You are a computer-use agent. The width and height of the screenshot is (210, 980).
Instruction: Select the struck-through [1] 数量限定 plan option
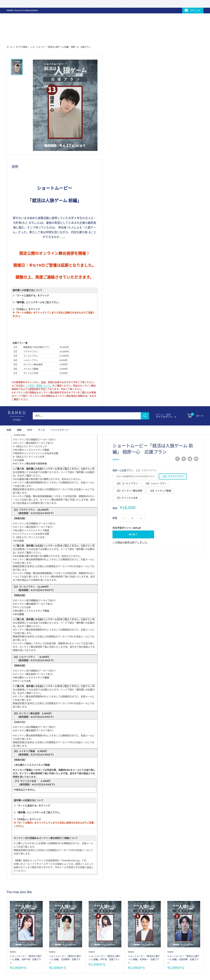point(135,476)
